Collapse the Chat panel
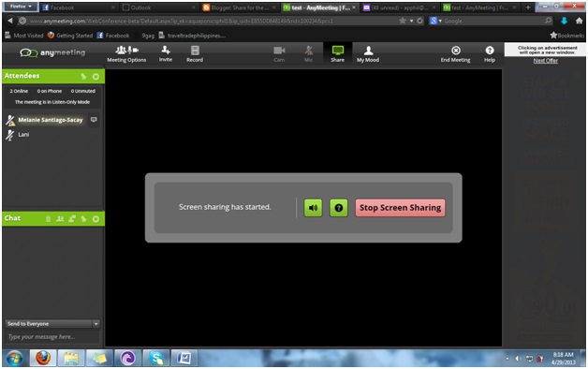 pos(96,219)
